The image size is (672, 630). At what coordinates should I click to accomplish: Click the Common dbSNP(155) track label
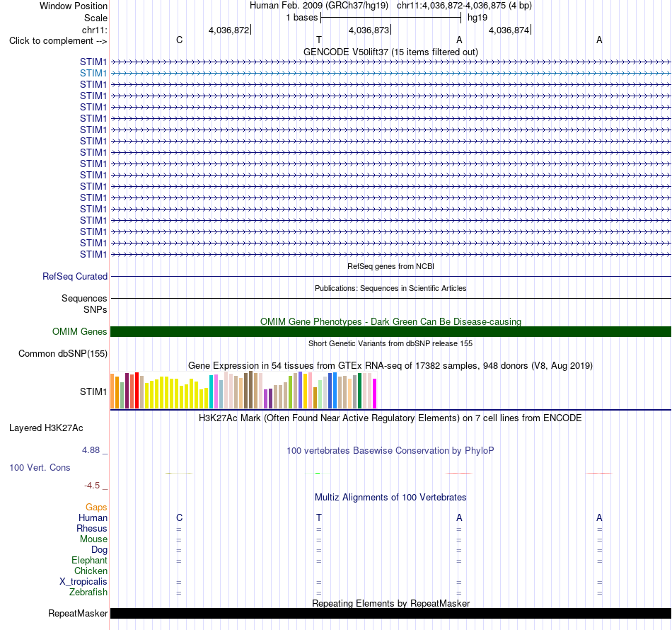pyautogui.click(x=62, y=353)
